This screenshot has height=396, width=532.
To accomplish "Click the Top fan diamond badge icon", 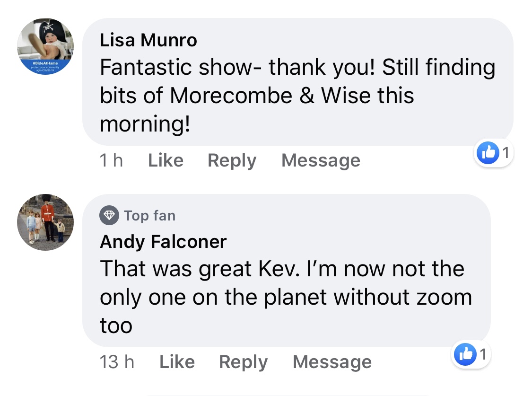I will (110, 216).
